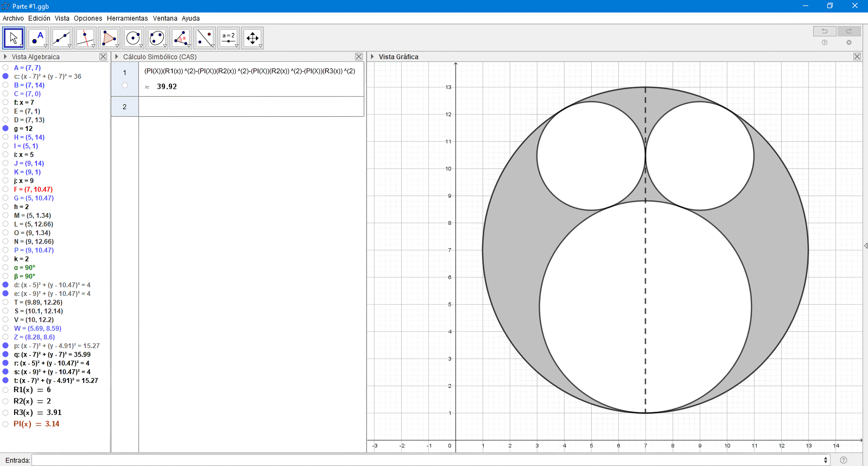Open the Herramientas menu

(127, 18)
